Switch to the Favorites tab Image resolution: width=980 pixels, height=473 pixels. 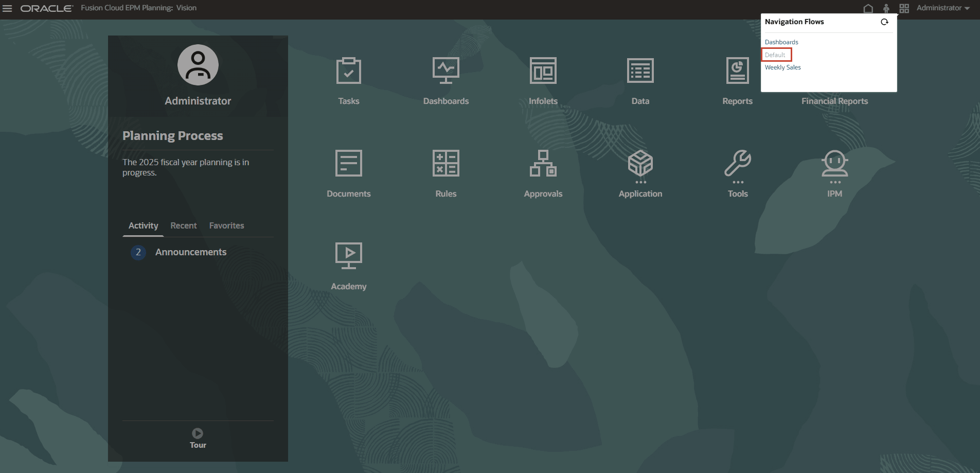[227, 225]
